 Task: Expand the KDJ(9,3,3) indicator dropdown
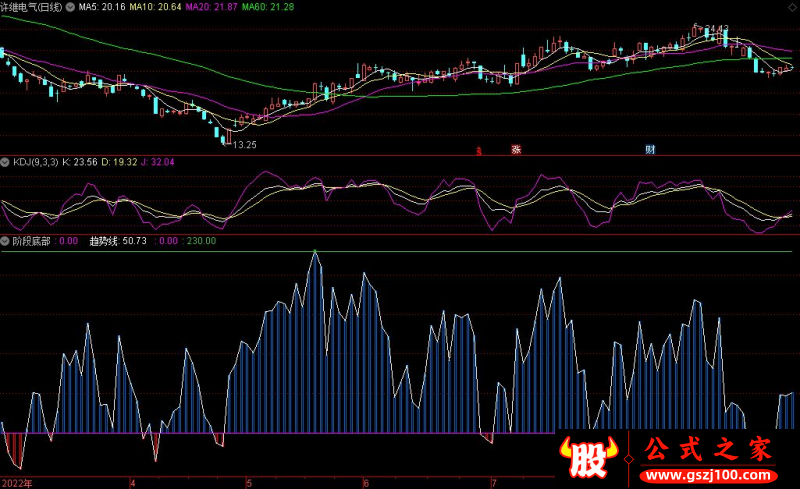[5, 162]
